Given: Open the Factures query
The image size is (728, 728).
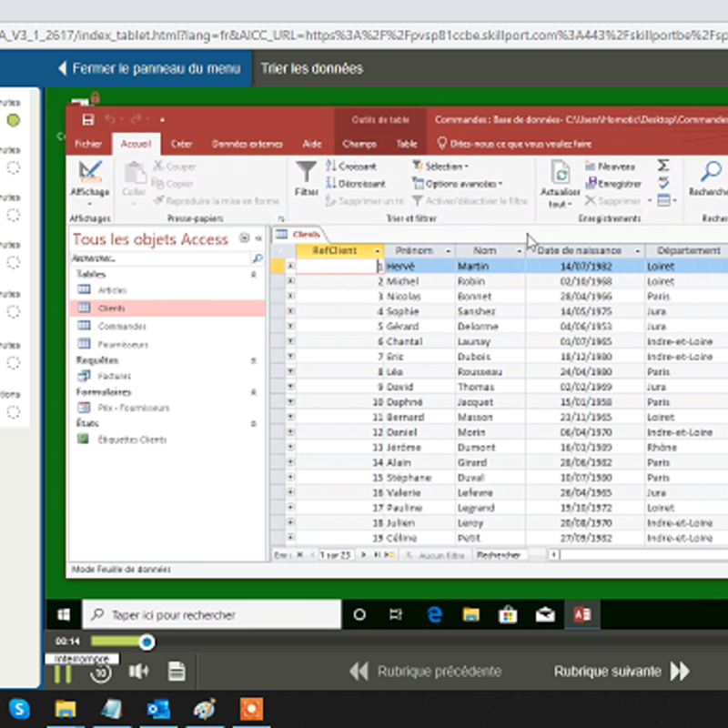Looking at the screenshot, I should click(x=114, y=376).
